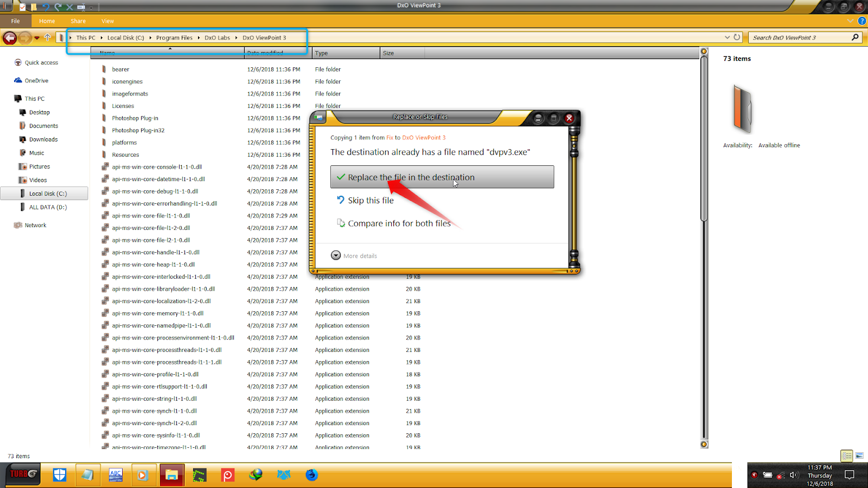The width and height of the screenshot is (868, 488).
Task: Switch to Large icons view button
Action: pyautogui.click(x=859, y=456)
